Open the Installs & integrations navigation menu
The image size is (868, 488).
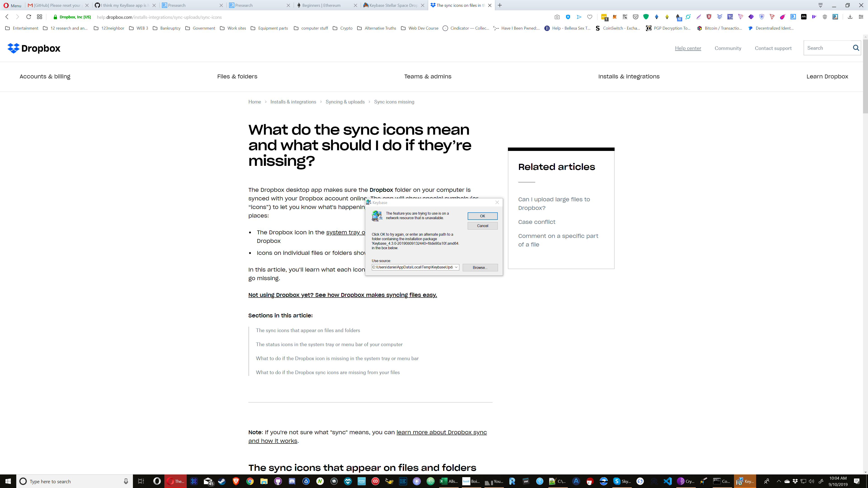tap(629, 76)
